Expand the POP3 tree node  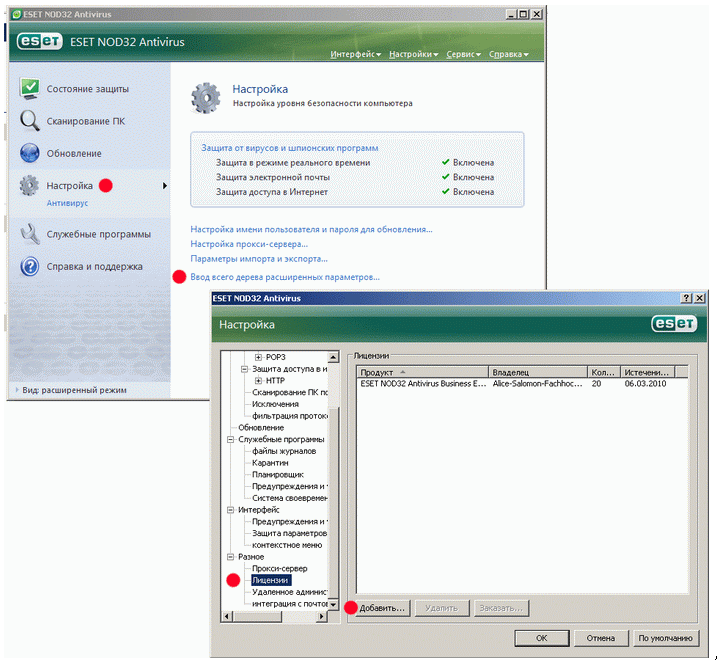(x=259, y=357)
